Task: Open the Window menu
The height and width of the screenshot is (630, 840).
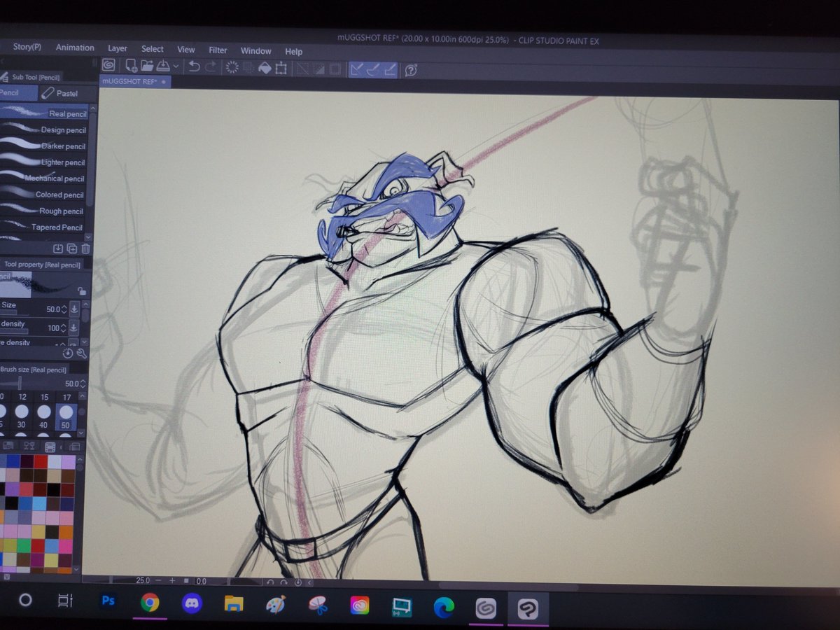Action: tap(256, 51)
